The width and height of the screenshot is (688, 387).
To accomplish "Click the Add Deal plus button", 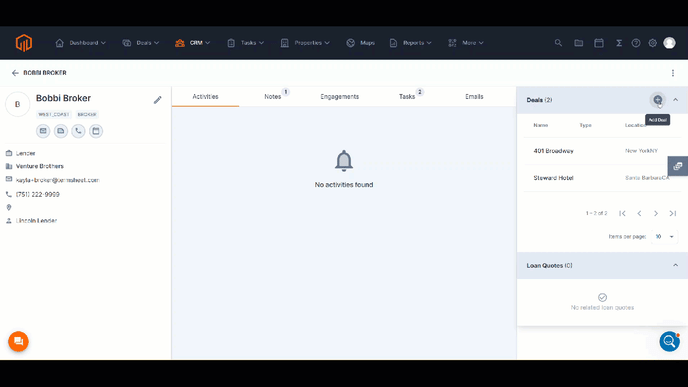I will (658, 100).
